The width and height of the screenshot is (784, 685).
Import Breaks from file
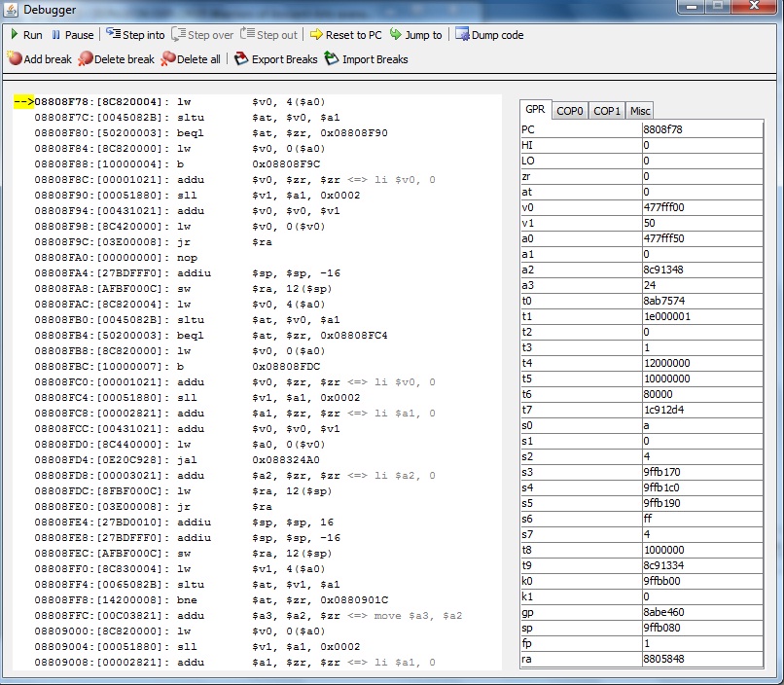pyautogui.click(x=367, y=59)
